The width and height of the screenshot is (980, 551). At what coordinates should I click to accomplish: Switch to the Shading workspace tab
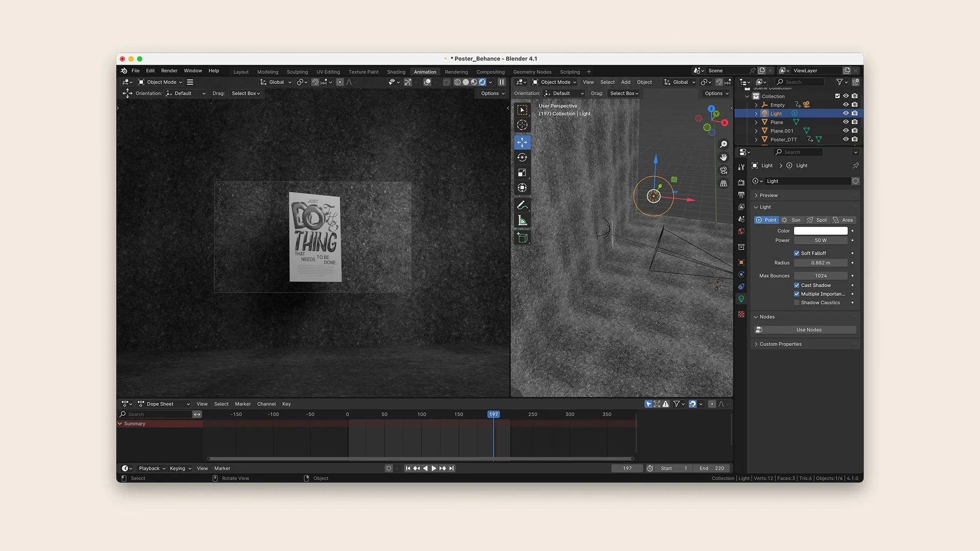(396, 72)
